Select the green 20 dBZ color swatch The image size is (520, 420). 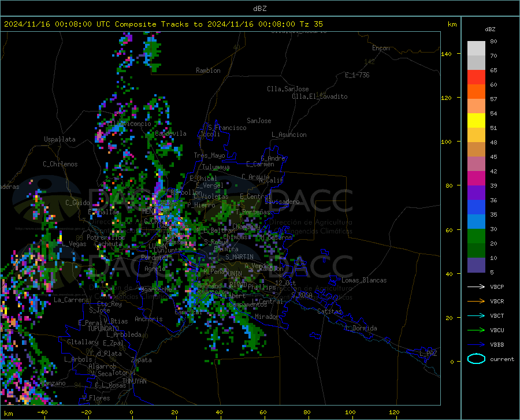click(476, 236)
